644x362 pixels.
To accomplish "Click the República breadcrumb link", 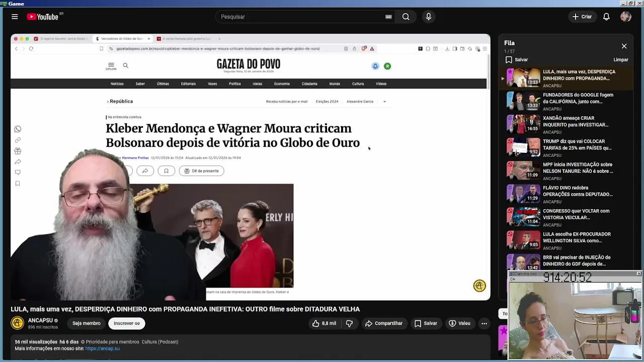I will [121, 102].
